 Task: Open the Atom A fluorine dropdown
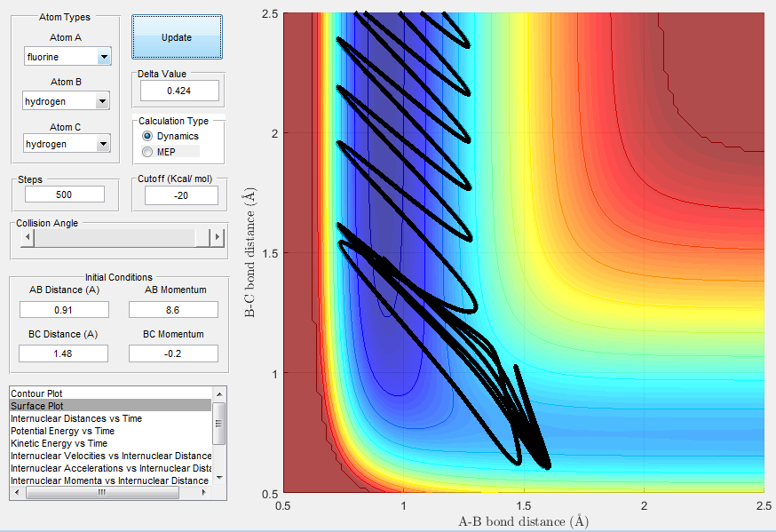(x=67, y=57)
